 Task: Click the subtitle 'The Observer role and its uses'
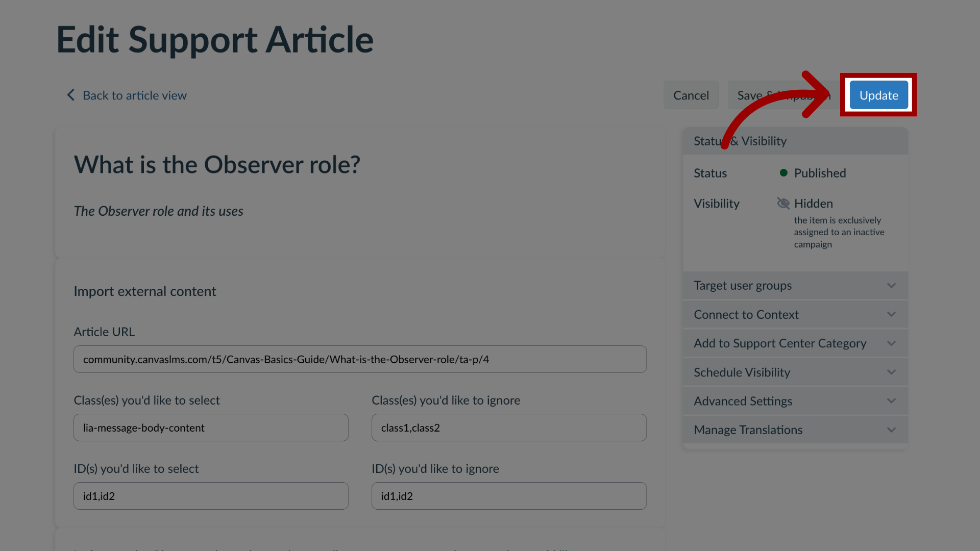coord(158,211)
